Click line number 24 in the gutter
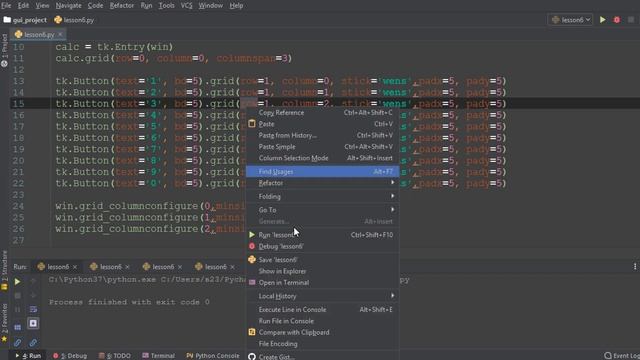640x360 pixels. [18, 206]
